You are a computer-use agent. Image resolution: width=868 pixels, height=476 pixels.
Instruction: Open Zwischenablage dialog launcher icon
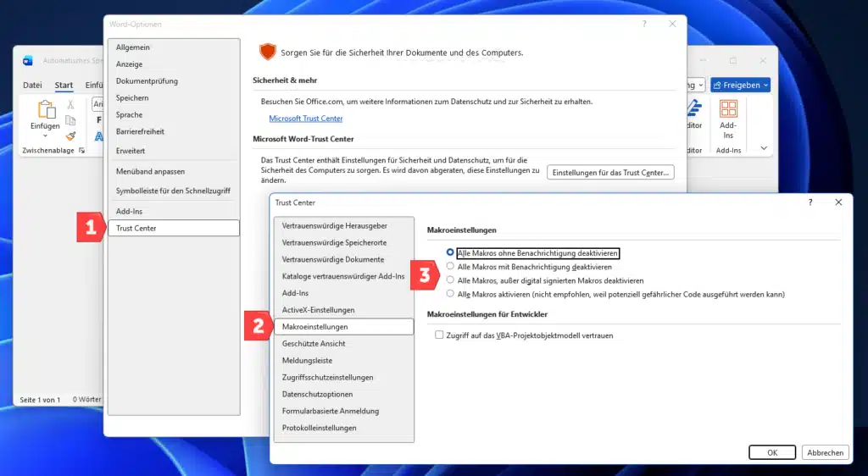pos(82,151)
